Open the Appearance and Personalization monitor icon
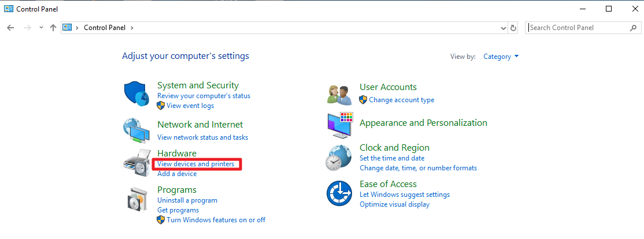This screenshot has width=644, height=239. [340, 124]
